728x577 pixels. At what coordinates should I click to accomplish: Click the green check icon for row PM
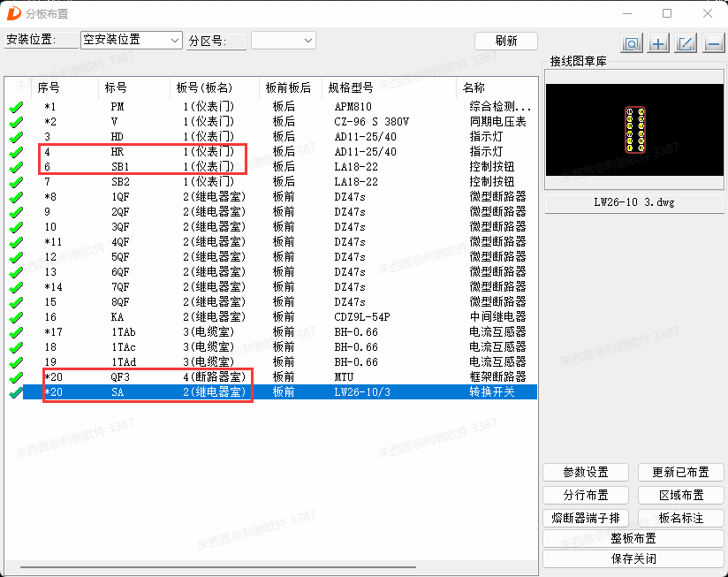tap(16, 107)
